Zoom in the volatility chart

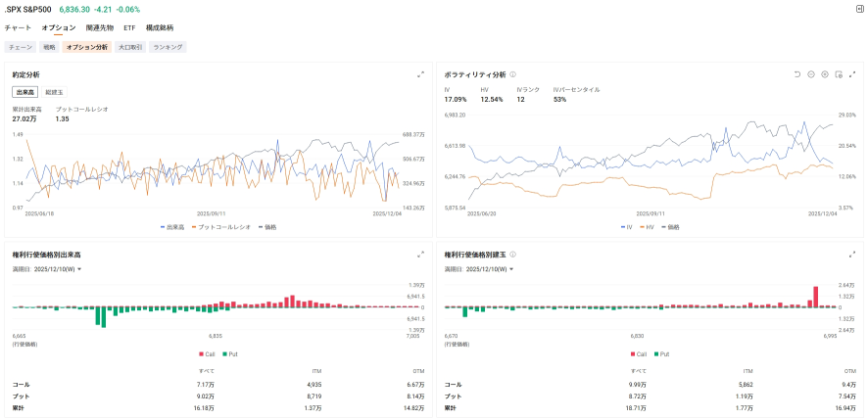pos(825,74)
